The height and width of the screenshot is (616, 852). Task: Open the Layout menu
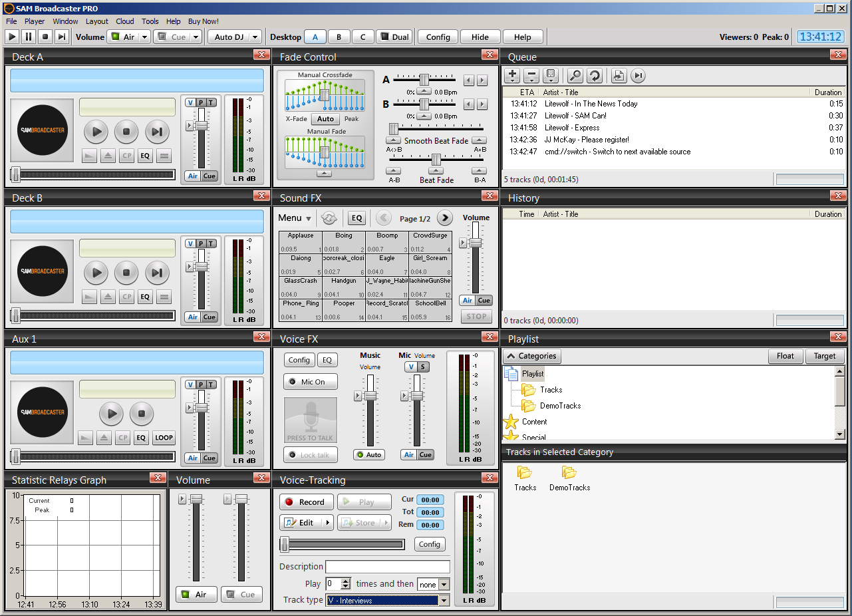[97, 21]
